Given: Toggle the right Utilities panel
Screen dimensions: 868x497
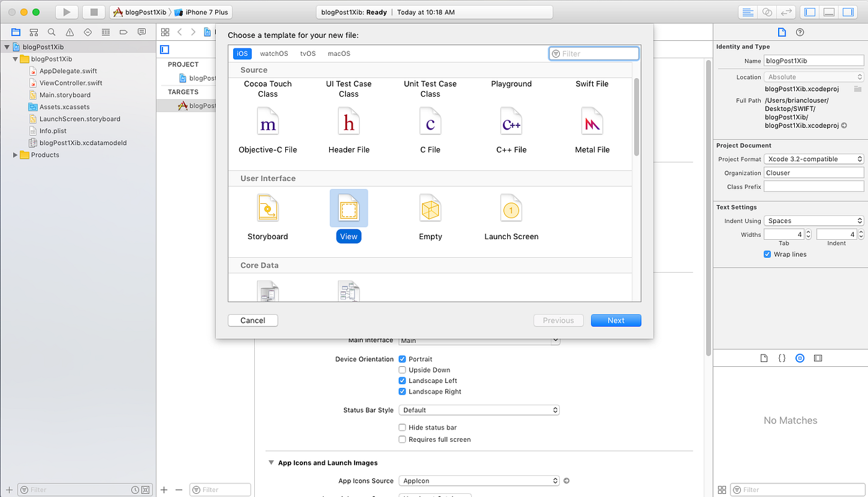Looking at the screenshot, I should point(848,12).
